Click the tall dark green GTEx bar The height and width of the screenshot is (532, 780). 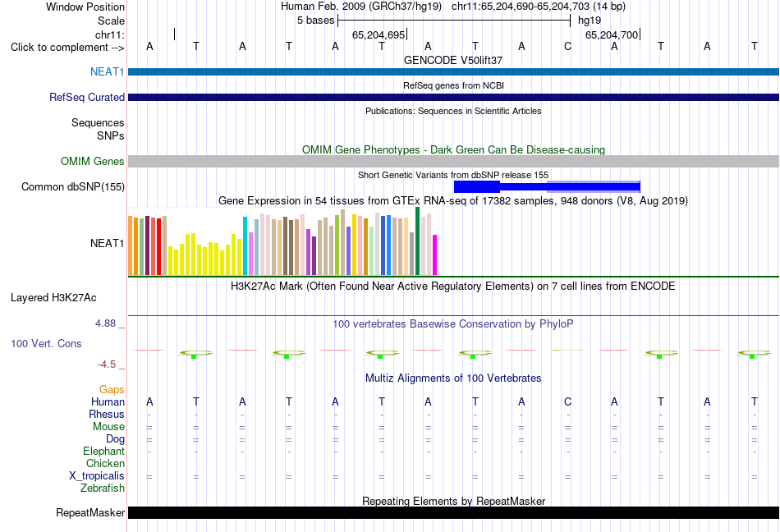click(x=417, y=241)
